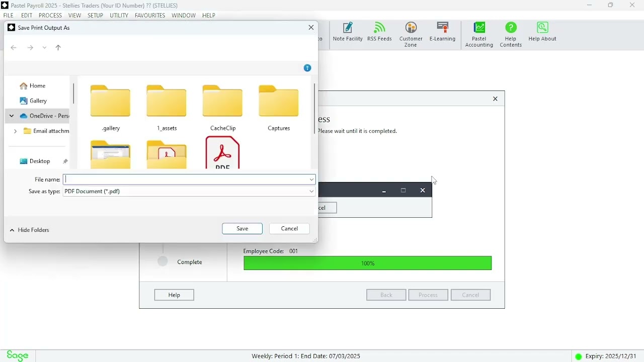Select the CacheClip folder
This screenshot has height=362, width=644.
coord(223,109)
